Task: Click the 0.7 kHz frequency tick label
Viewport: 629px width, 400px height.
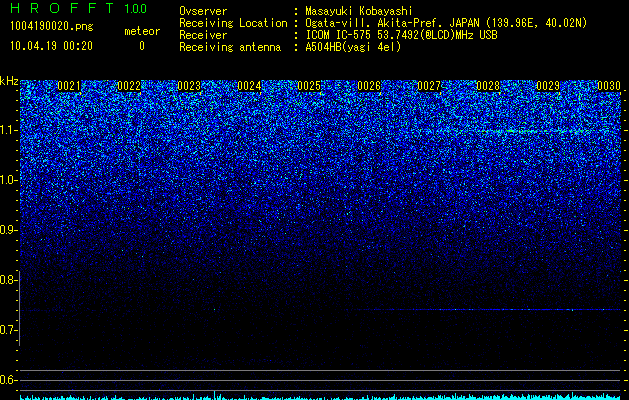Action: point(8,330)
